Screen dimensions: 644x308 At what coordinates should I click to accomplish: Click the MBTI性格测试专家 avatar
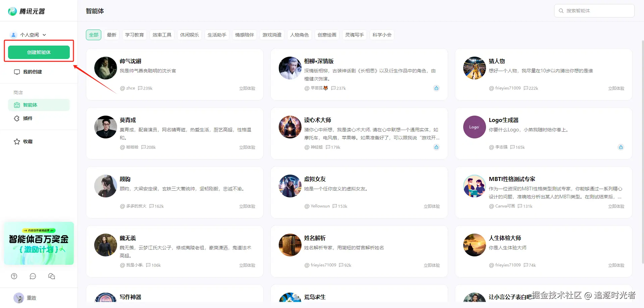tap(475, 186)
